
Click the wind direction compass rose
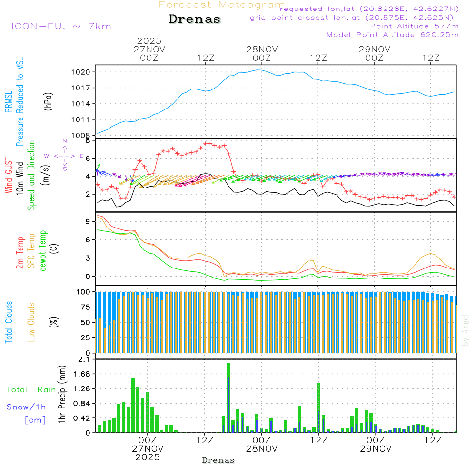click(64, 156)
